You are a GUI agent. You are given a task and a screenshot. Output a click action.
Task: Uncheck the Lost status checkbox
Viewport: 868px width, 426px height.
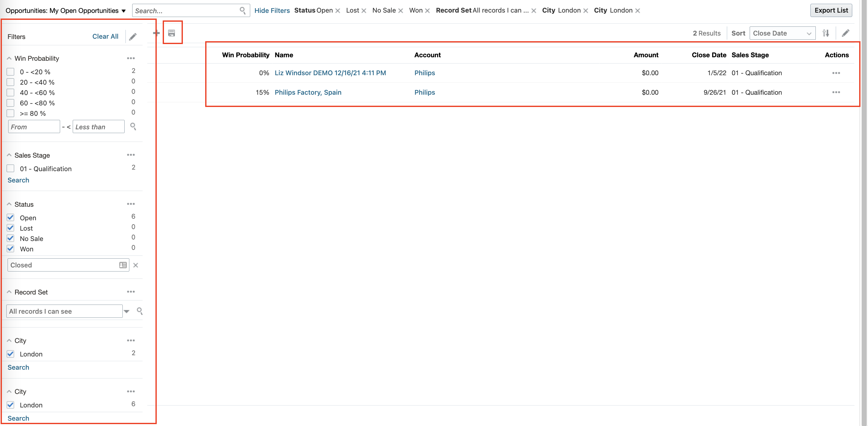point(10,228)
